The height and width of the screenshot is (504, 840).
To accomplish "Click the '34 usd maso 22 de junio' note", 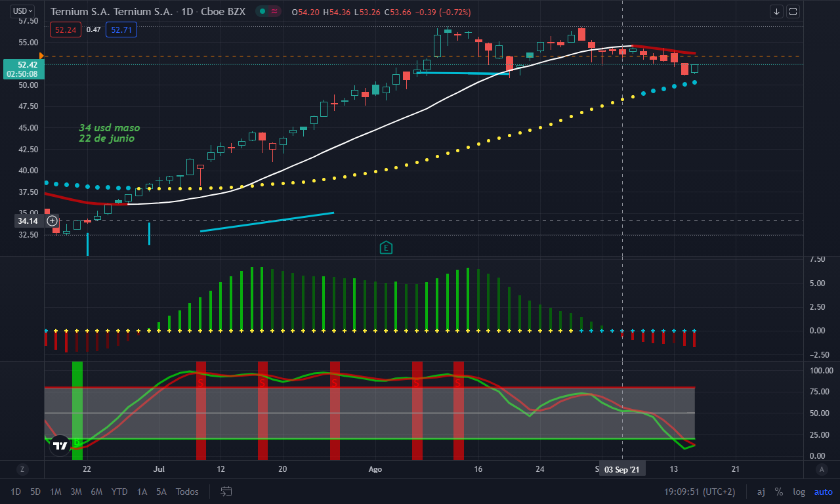I will click(109, 133).
